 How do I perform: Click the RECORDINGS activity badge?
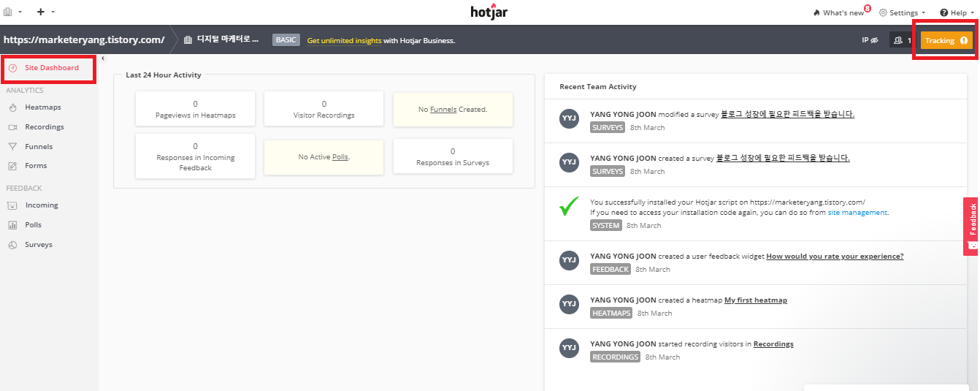pos(615,357)
